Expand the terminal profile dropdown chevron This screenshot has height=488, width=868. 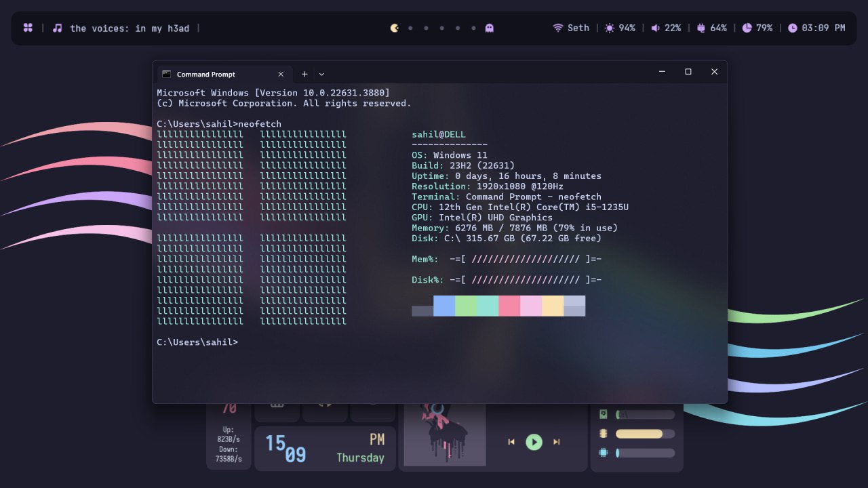click(x=321, y=74)
